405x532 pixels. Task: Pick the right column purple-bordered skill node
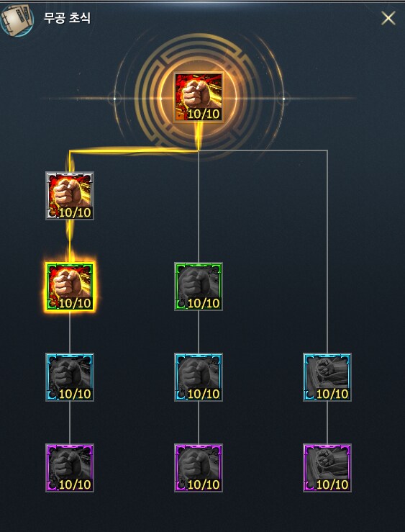[x=327, y=468]
